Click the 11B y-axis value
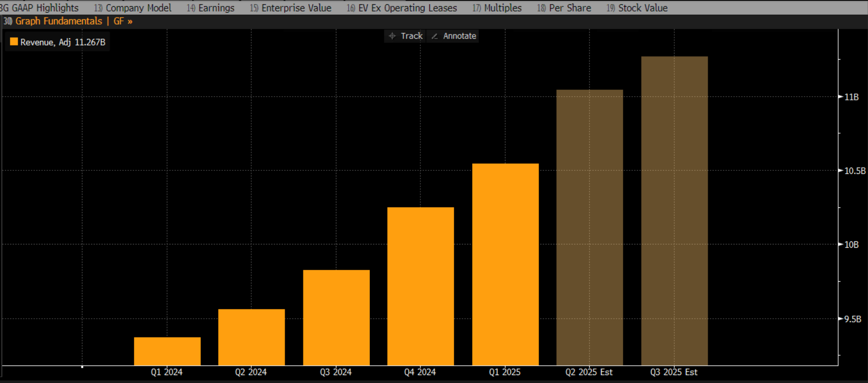Viewport: 868px width, 383px height. pos(851,97)
